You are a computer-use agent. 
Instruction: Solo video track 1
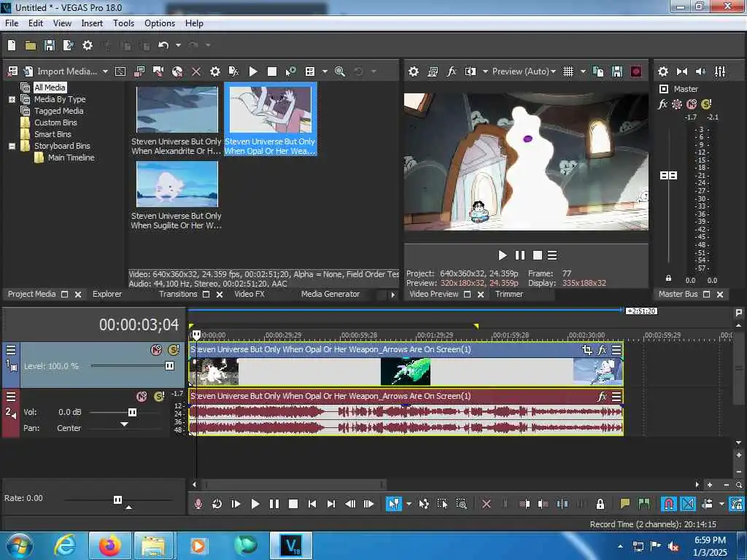tap(174, 350)
